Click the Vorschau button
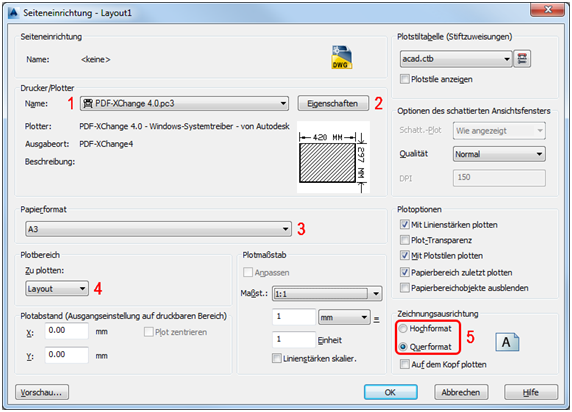The image size is (572, 412). [42, 392]
